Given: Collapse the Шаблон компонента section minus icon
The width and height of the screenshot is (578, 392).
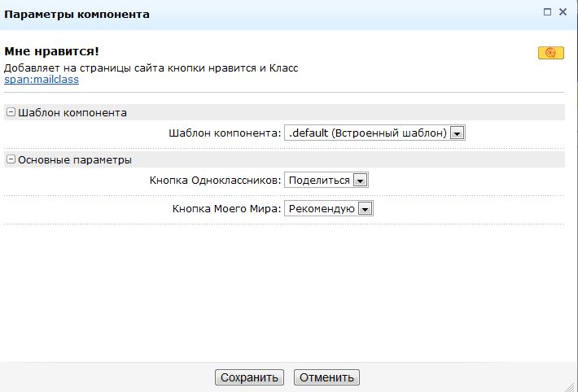Looking at the screenshot, I should [11, 112].
